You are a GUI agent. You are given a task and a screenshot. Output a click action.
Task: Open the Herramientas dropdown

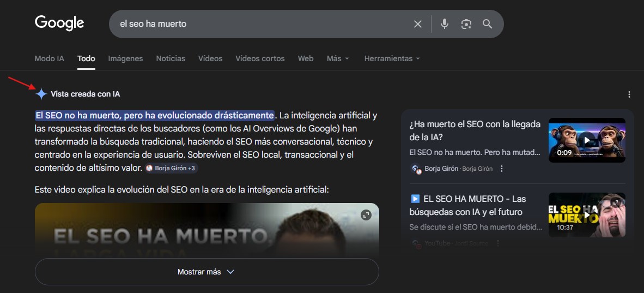392,58
